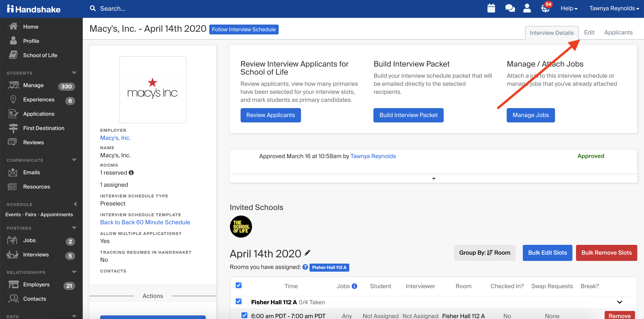
Task: Click the Review Applicants button
Action: tap(271, 115)
